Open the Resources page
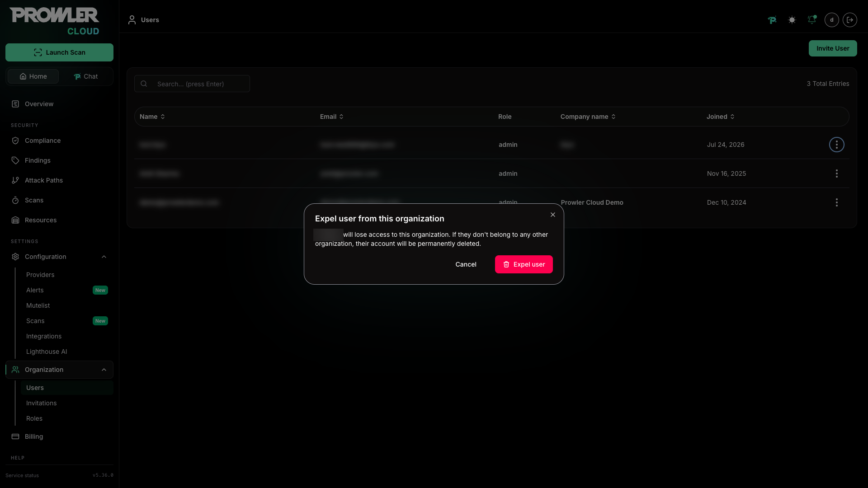This screenshot has width=868, height=488. [59, 220]
